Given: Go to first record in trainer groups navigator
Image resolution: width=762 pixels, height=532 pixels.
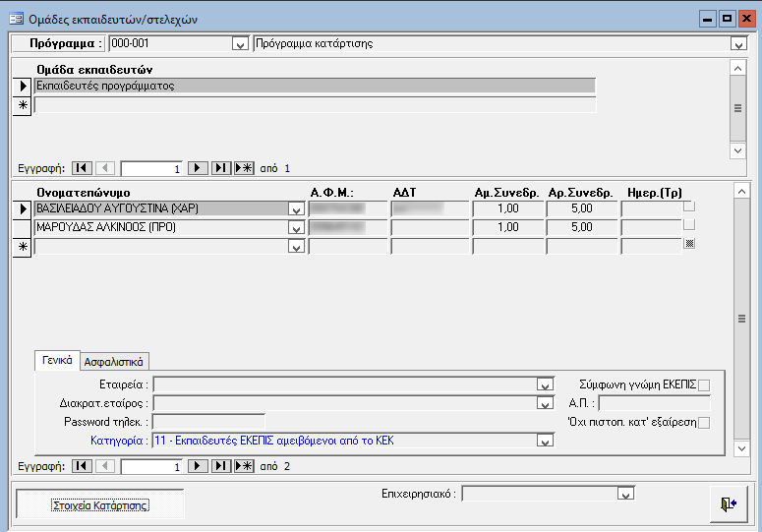Looking at the screenshot, I should (83, 168).
